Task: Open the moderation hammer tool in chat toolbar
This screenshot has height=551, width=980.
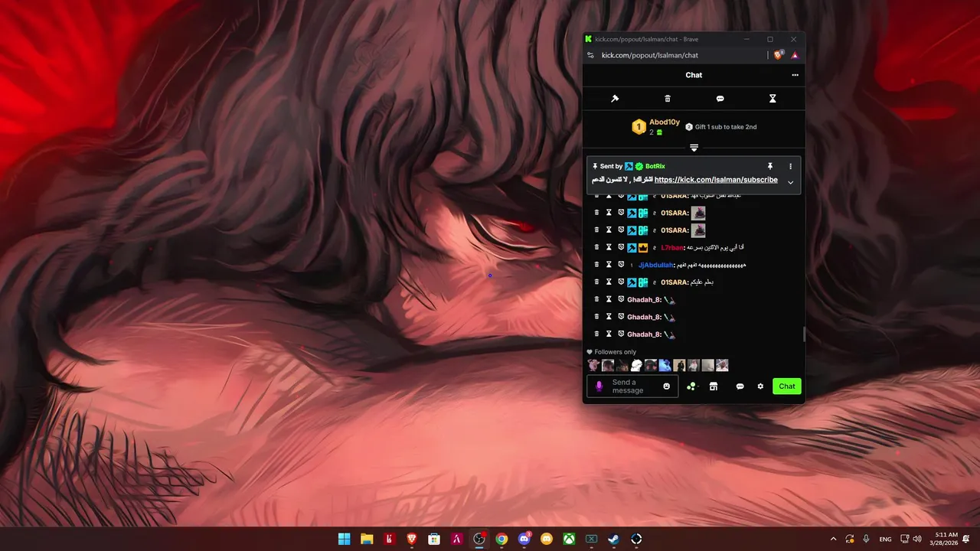Action: click(614, 99)
